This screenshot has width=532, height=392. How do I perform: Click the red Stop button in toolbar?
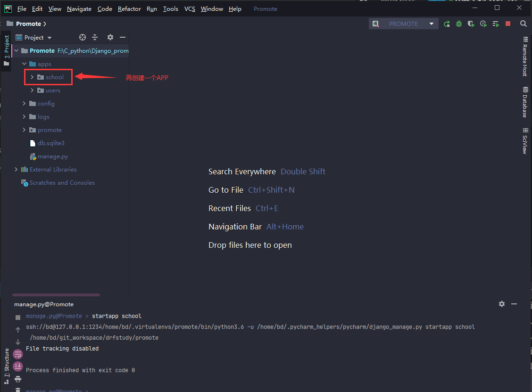click(x=508, y=24)
